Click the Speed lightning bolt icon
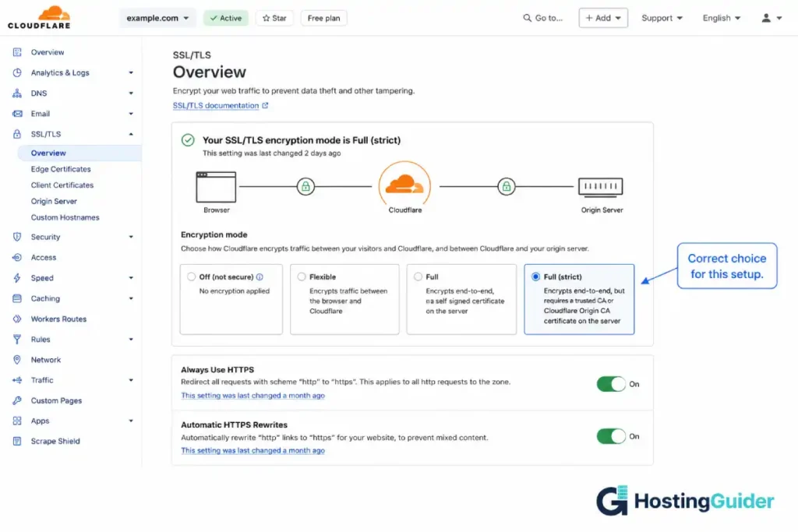The width and height of the screenshot is (798, 532). (17, 278)
